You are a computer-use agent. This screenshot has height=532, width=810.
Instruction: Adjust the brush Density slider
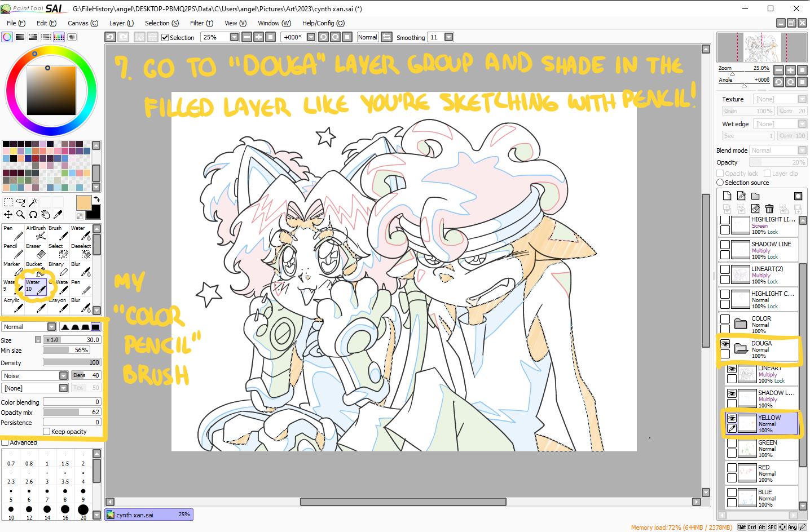coord(72,362)
